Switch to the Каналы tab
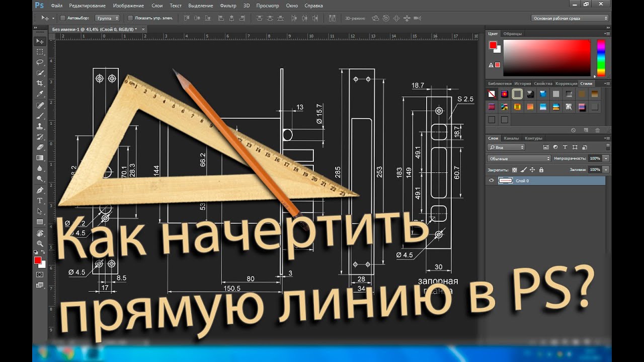Viewport: 644px width, 362px height. (x=511, y=138)
